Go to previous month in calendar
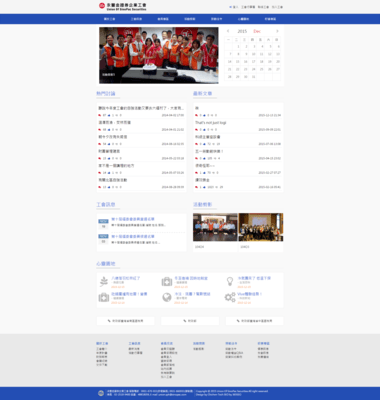The image size is (380, 400). tap(228, 31)
